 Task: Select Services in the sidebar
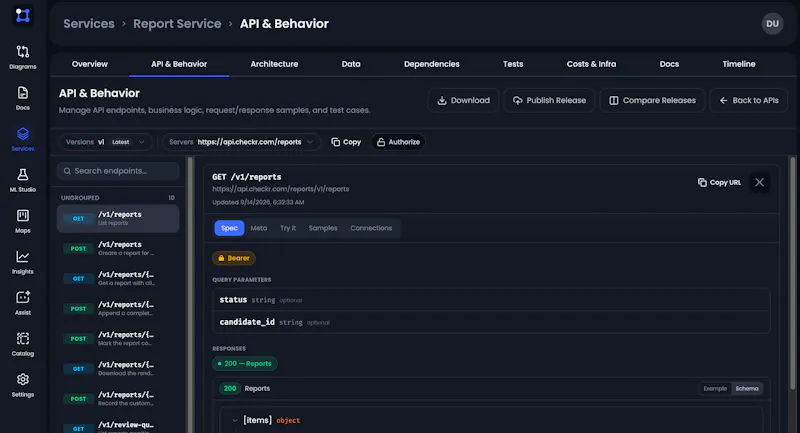pos(22,139)
